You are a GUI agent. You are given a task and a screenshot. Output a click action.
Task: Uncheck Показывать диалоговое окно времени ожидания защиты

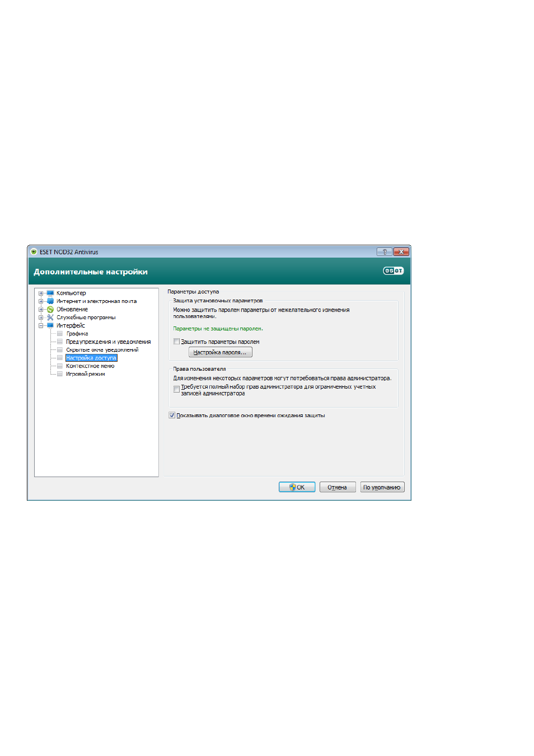pyautogui.click(x=172, y=416)
